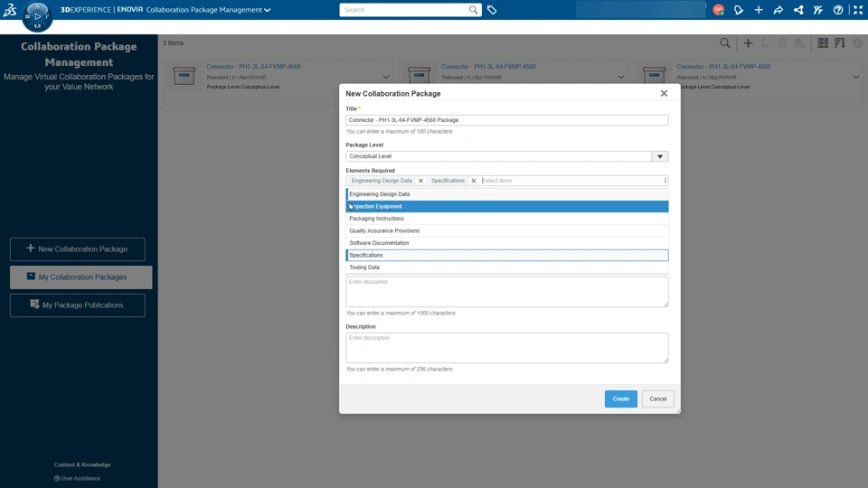868x488 pixels.
Task: Remove the Specifications selected tag
Action: (473, 181)
